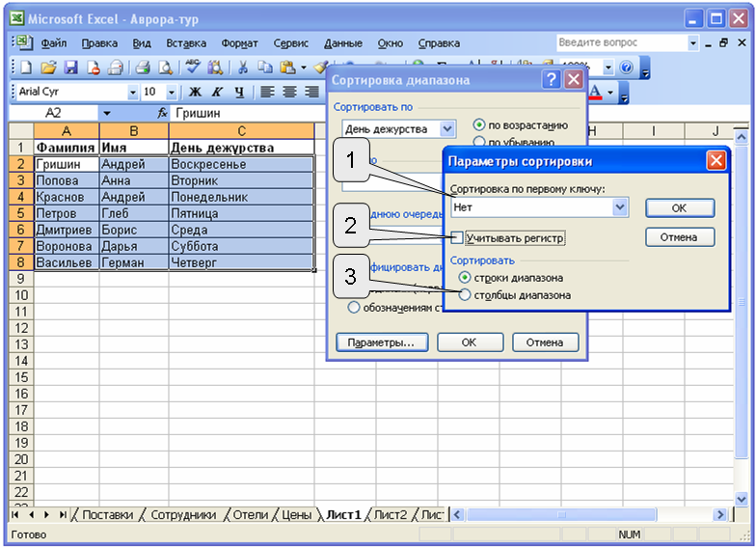Select the по возрастанию radio button
Screen dimensions: 756x548
(478, 124)
